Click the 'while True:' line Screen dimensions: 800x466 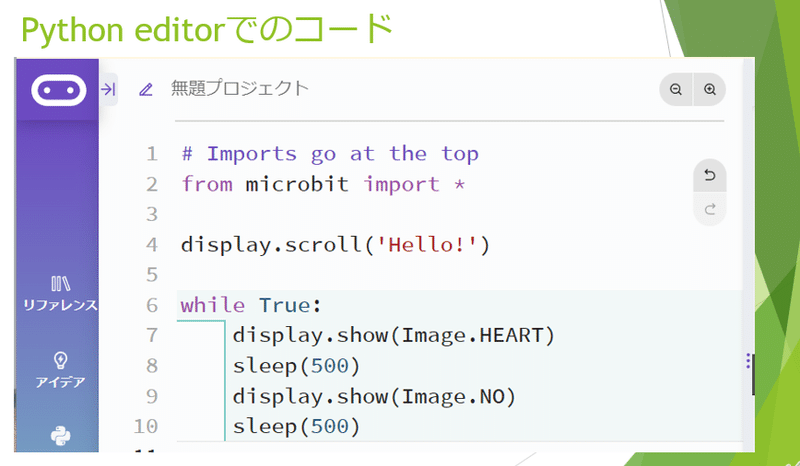coord(252,305)
